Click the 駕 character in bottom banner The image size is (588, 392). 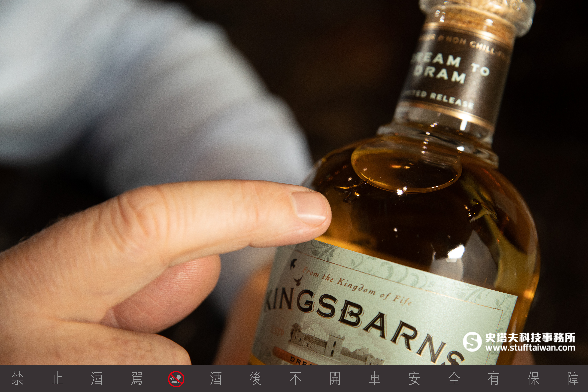point(136,379)
